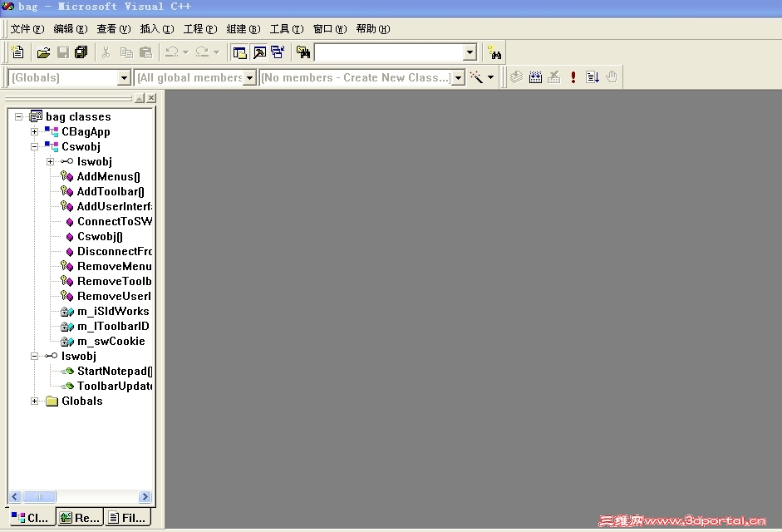Open the 窗口(W) menu
The width and height of the screenshot is (782, 532).
click(330, 29)
